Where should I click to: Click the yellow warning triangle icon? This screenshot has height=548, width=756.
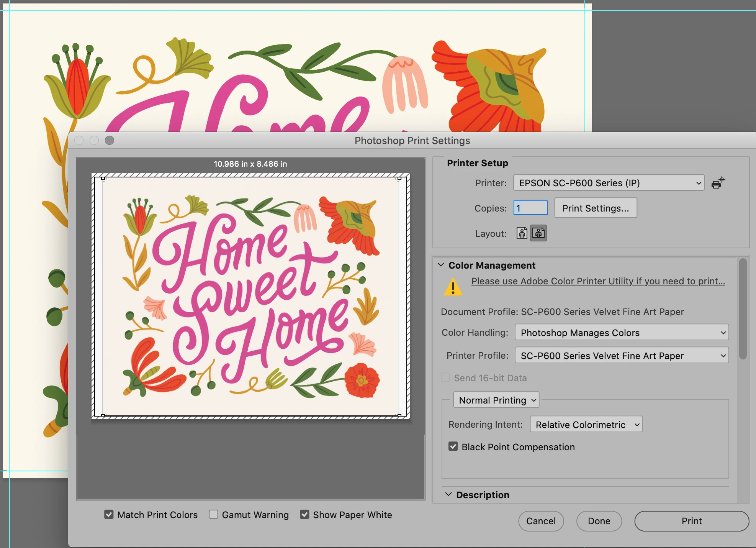click(x=453, y=287)
